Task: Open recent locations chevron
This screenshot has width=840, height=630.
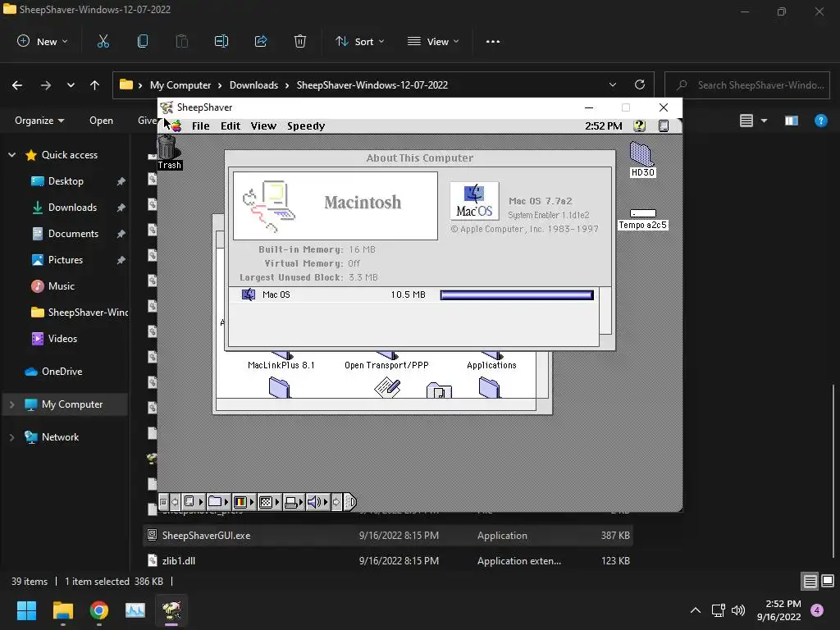Action: (x=71, y=85)
